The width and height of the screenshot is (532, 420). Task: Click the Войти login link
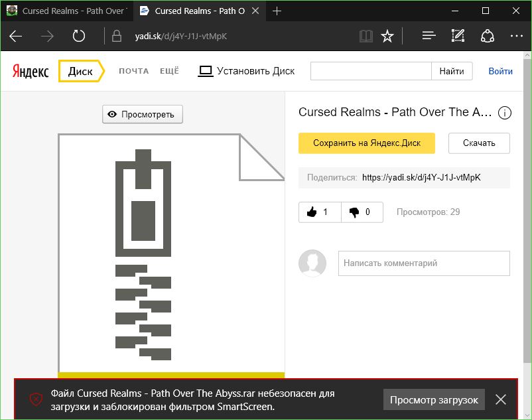(x=500, y=71)
